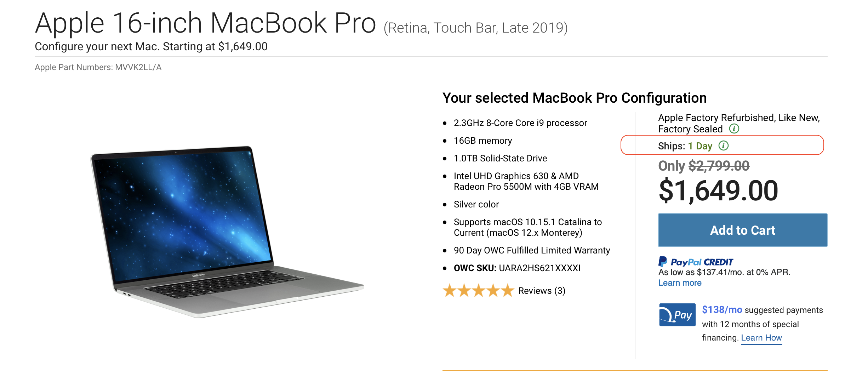
Task: Open the Reviews (3) link
Action: [542, 291]
